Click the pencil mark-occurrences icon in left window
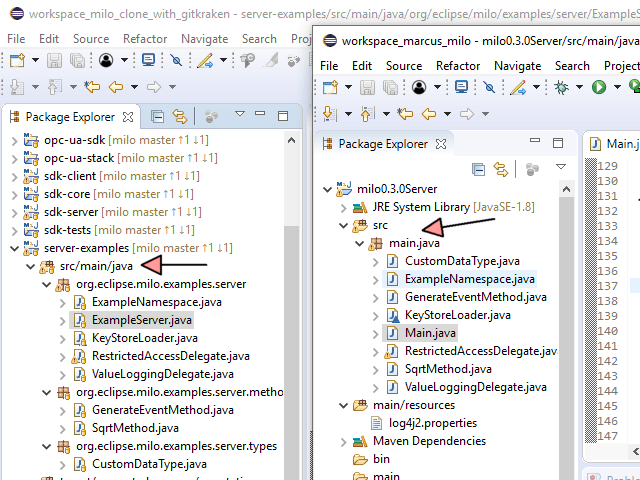 tap(205, 61)
